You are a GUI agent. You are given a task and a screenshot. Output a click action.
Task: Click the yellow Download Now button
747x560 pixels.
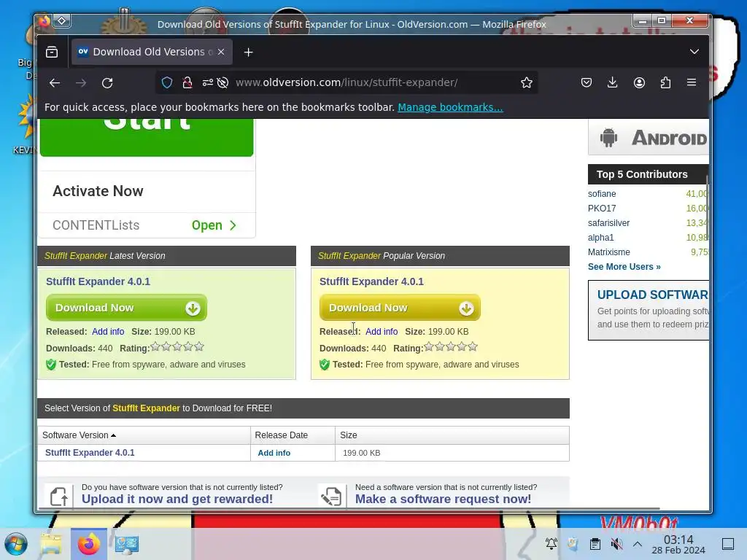click(x=400, y=308)
